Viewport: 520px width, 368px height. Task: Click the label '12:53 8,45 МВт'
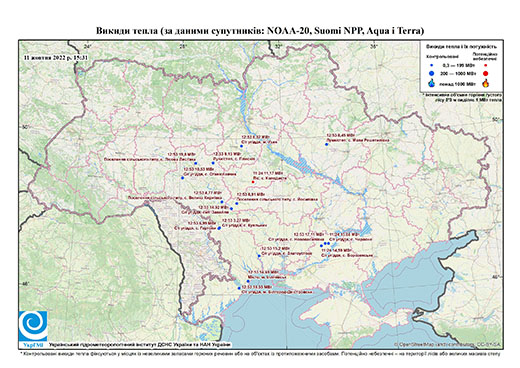click(x=341, y=136)
